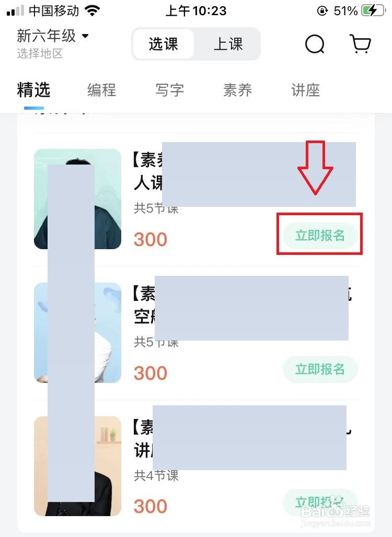Open the search magnifier icon
The height and width of the screenshot is (537, 392).
click(x=315, y=44)
